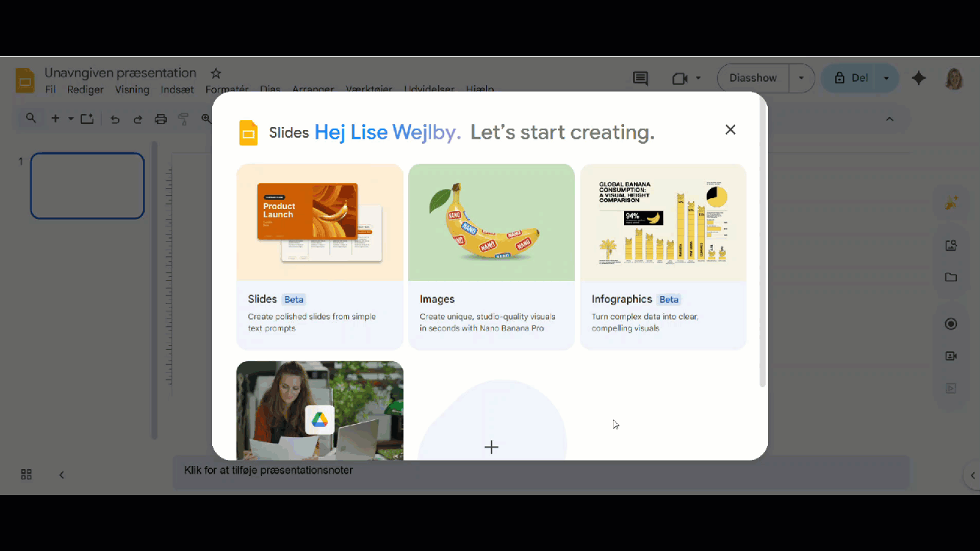Open the Images Nano Banana card

[492, 257]
